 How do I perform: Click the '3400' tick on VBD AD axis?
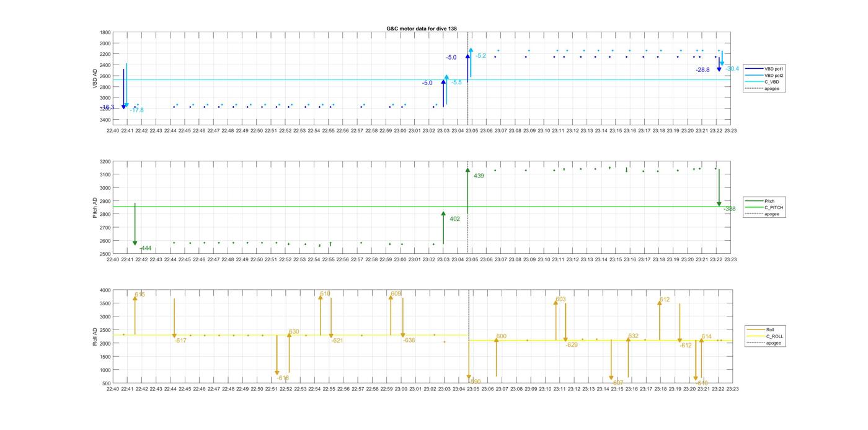tap(105, 120)
